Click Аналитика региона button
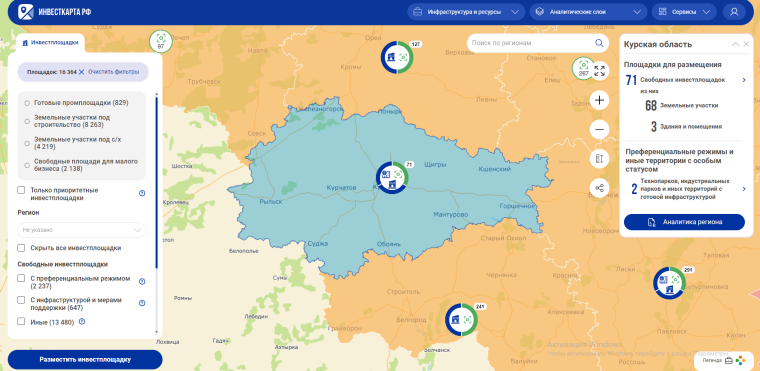The image size is (760, 371). tap(684, 222)
